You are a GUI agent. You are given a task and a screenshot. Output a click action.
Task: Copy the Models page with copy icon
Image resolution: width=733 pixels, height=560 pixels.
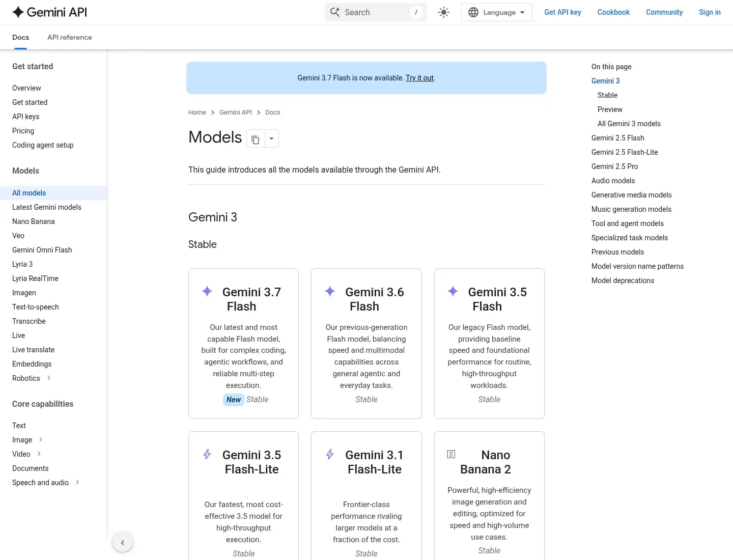tap(256, 139)
